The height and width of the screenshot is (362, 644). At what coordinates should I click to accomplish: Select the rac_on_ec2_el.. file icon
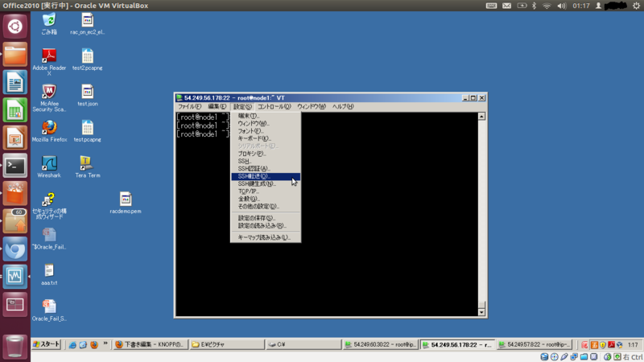(88, 23)
